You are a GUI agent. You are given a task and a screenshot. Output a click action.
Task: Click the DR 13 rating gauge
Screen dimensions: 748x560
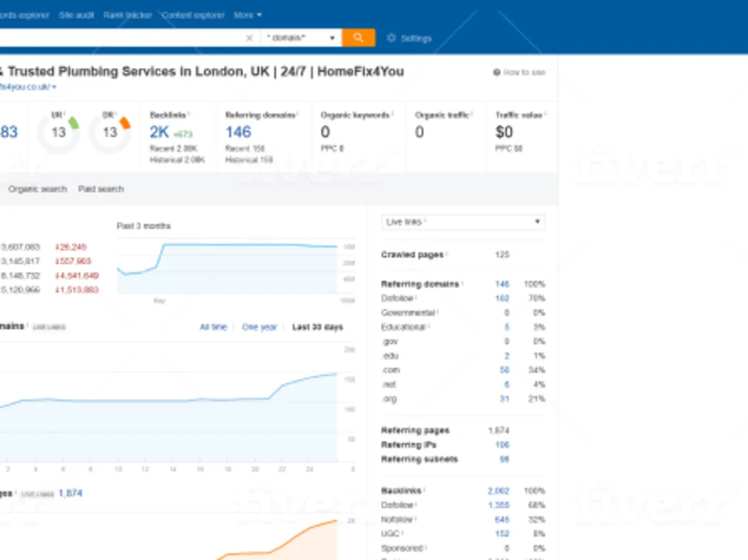[110, 132]
